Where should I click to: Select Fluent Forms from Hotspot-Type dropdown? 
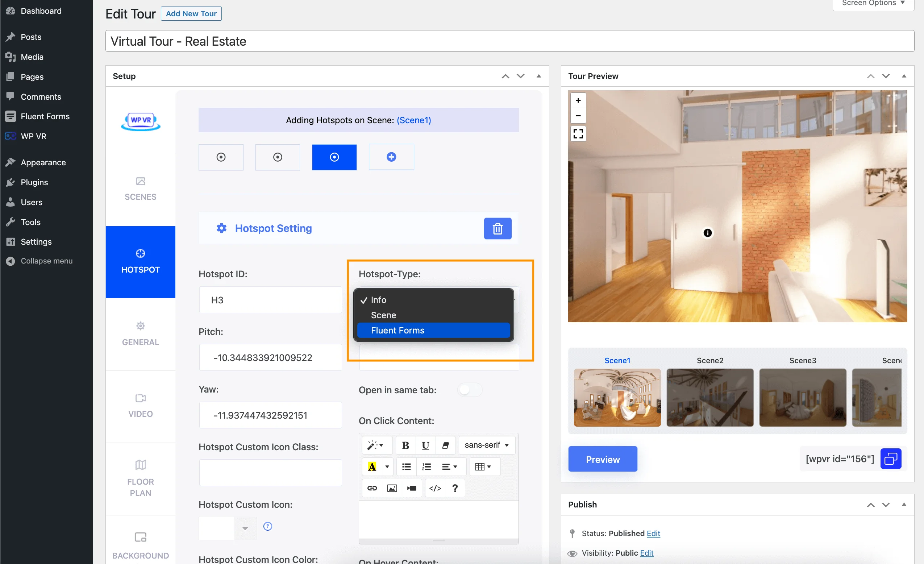pyautogui.click(x=434, y=330)
